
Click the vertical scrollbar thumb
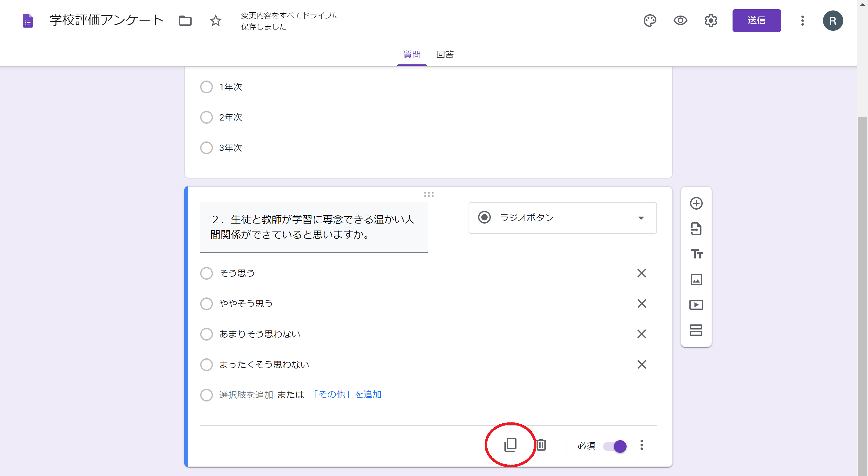863,297
